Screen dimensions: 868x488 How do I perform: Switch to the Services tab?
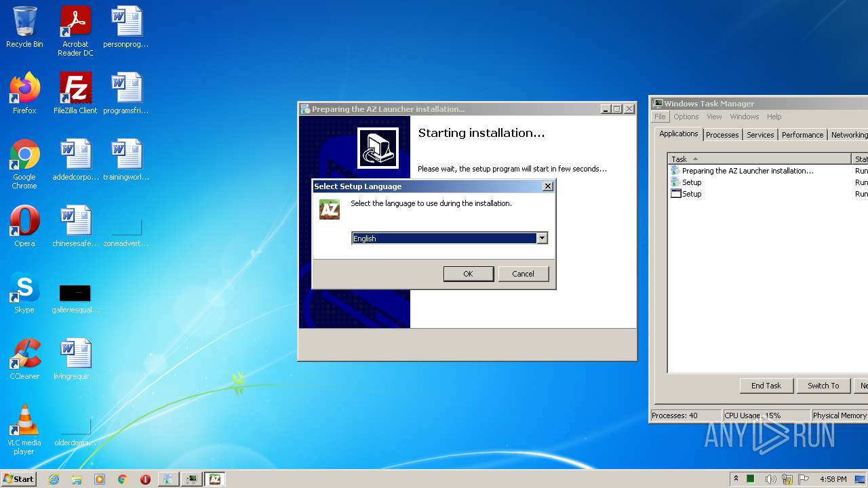(760, 135)
